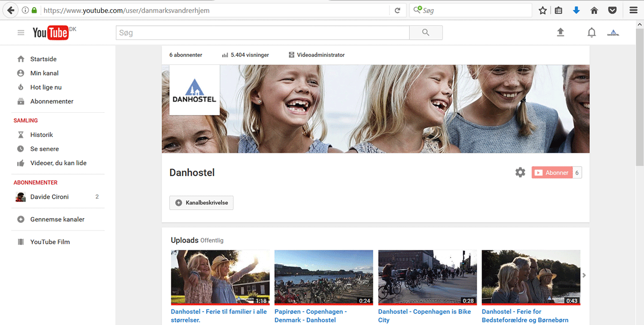The width and height of the screenshot is (644, 325).
Task: Open title 'Danhostel - Copenhagen is Bike City'
Action: point(425,316)
